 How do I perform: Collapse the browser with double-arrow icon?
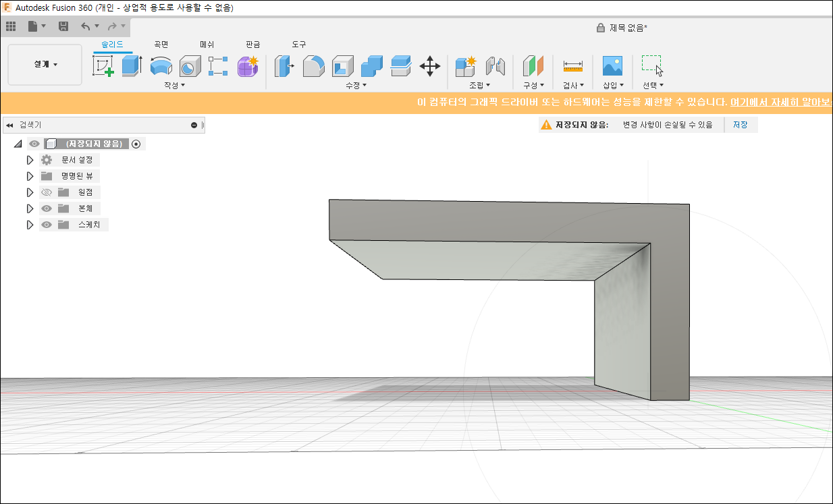tap(9, 125)
